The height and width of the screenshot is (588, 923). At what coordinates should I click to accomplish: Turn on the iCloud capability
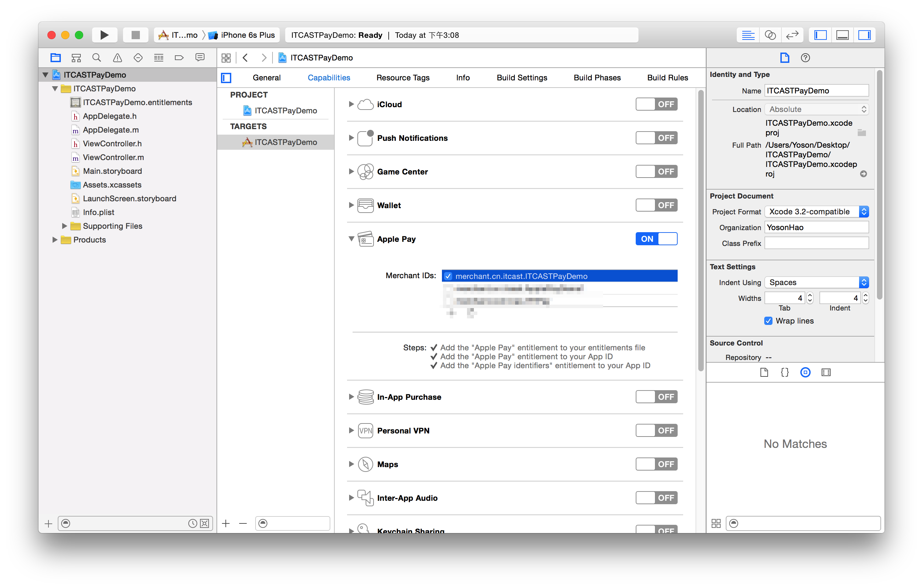point(656,104)
